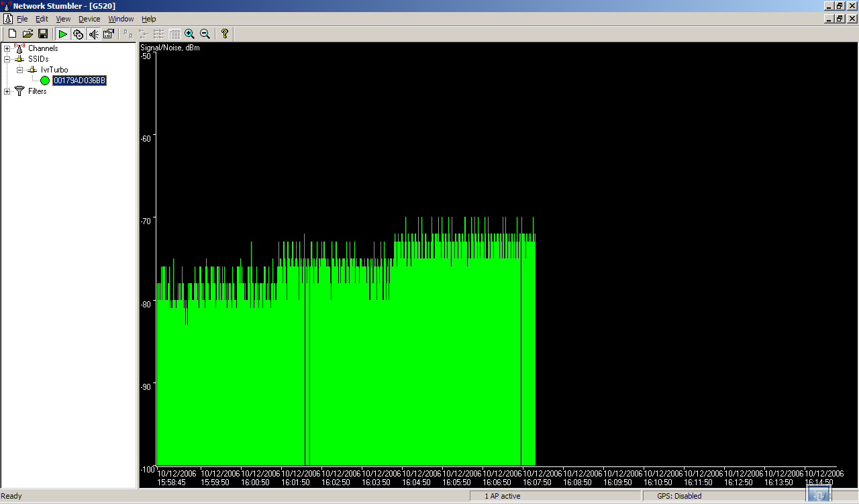Toggle auto-reconfigure with the gears button

click(78, 34)
